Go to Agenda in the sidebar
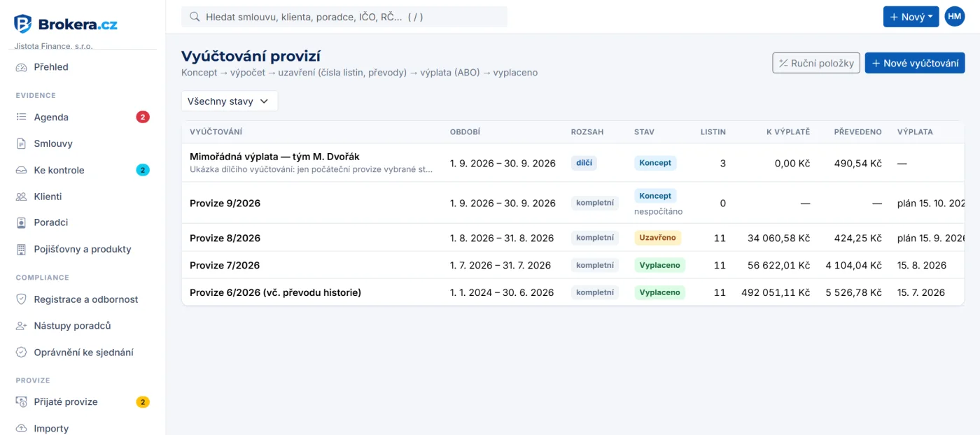The height and width of the screenshot is (435, 980). [x=83, y=117]
